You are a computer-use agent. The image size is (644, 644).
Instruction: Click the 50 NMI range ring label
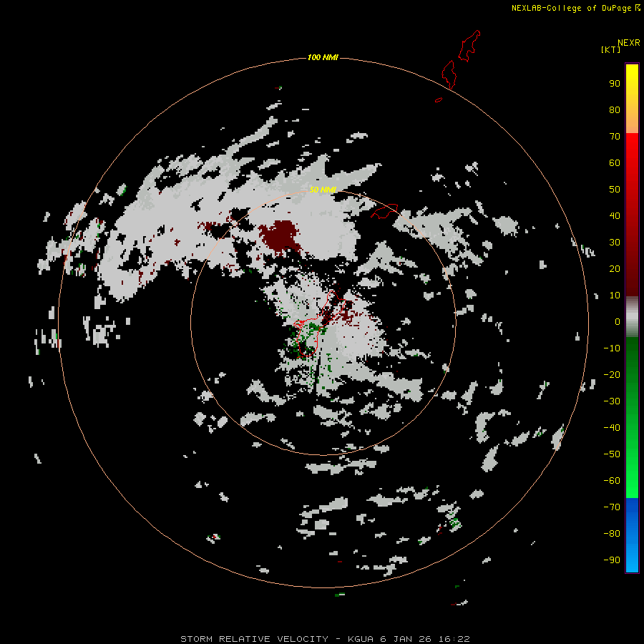pyautogui.click(x=323, y=190)
